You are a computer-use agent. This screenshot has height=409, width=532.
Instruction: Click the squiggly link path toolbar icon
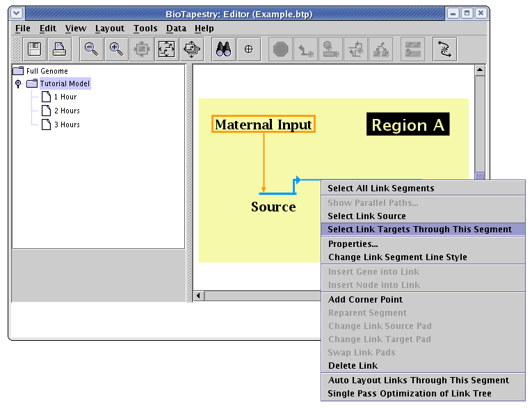[x=444, y=49]
